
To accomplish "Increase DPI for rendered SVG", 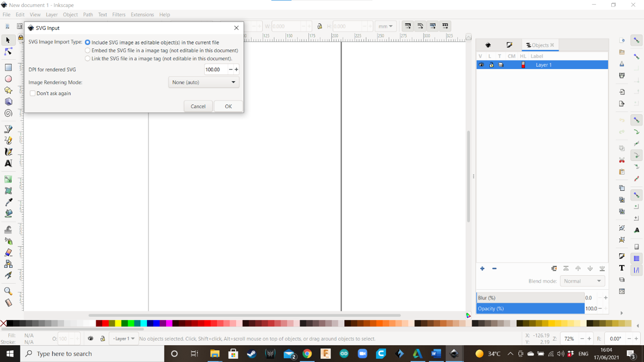I will [236, 70].
